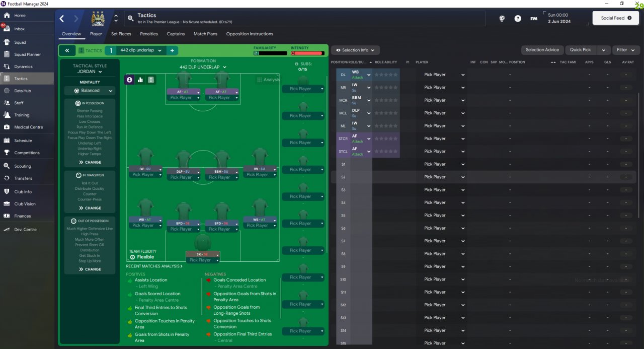Screen dimensions: 644x349
Task: Open the globe world icon
Action: pos(502,19)
